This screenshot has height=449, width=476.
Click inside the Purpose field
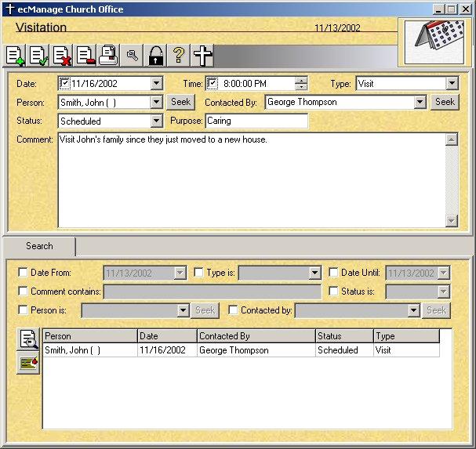tap(257, 121)
